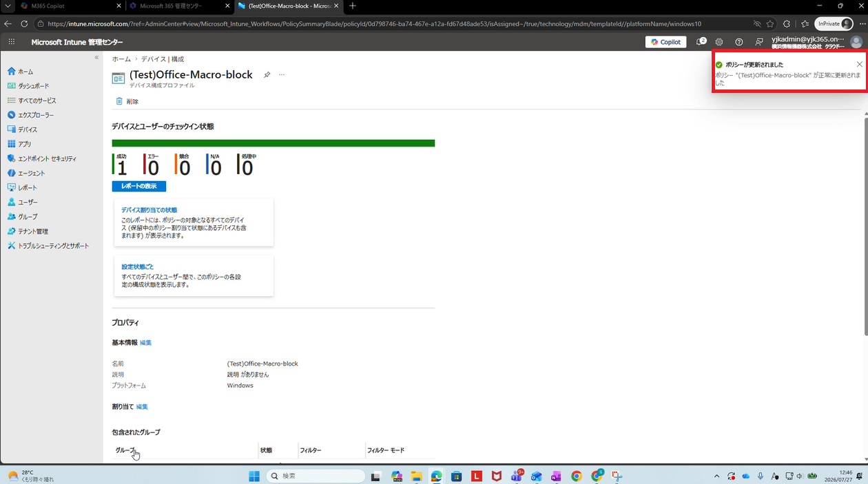Show hidden system tray icons
The height and width of the screenshot is (484, 868).
(716, 476)
